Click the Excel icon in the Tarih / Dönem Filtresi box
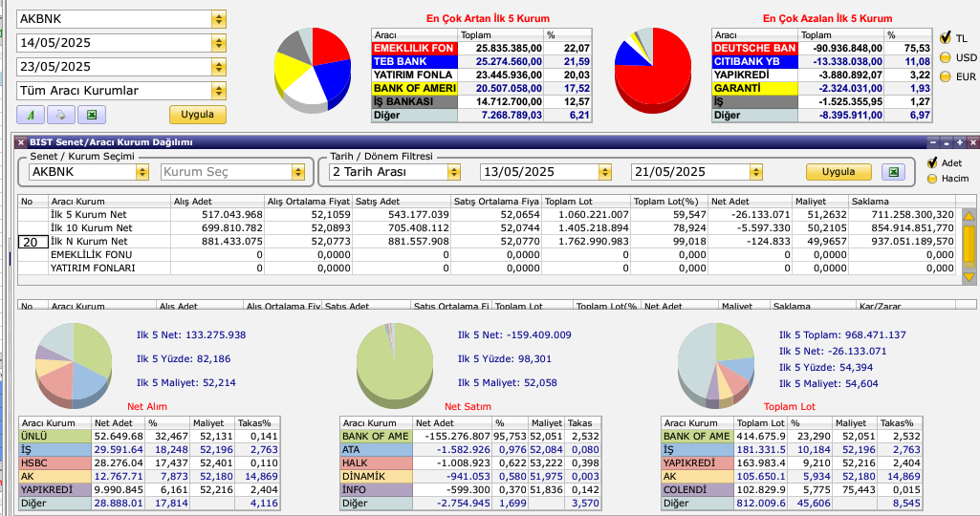Image resolution: width=980 pixels, height=516 pixels. [x=893, y=172]
